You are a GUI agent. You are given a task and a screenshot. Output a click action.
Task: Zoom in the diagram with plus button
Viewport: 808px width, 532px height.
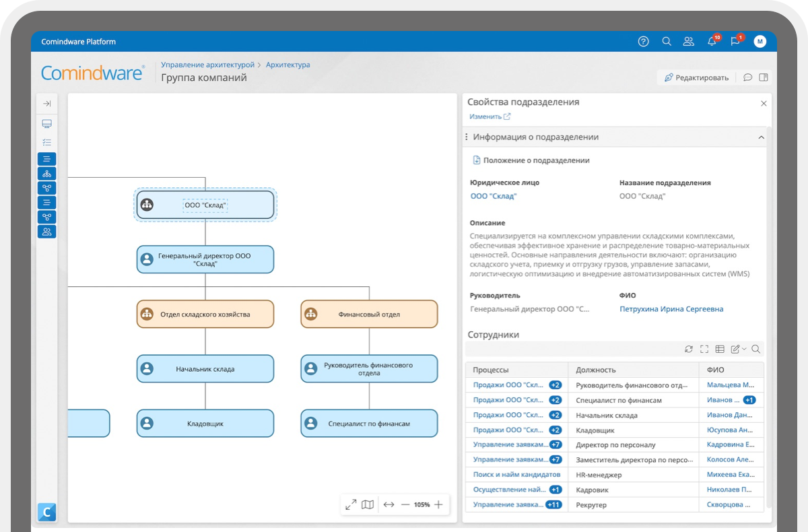[438, 504]
